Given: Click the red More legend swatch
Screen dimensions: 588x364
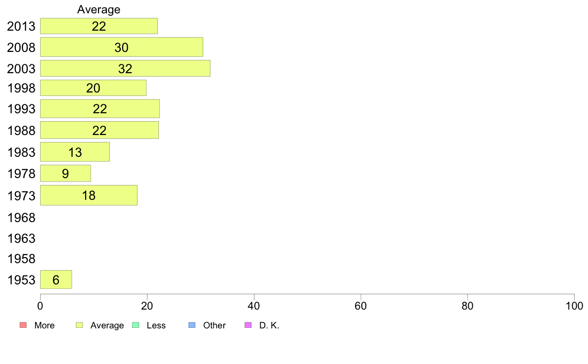Looking at the screenshot, I should pyautogui.click(x=23, y=325).
